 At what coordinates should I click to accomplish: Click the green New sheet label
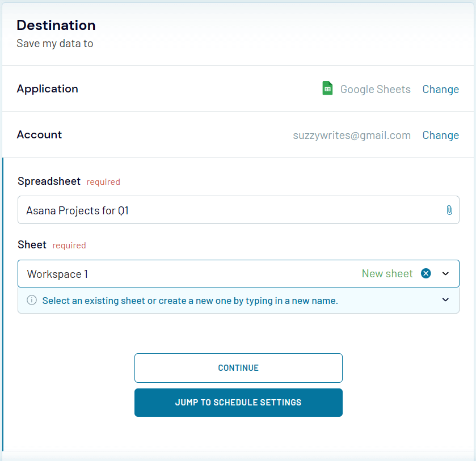(387, 273)
